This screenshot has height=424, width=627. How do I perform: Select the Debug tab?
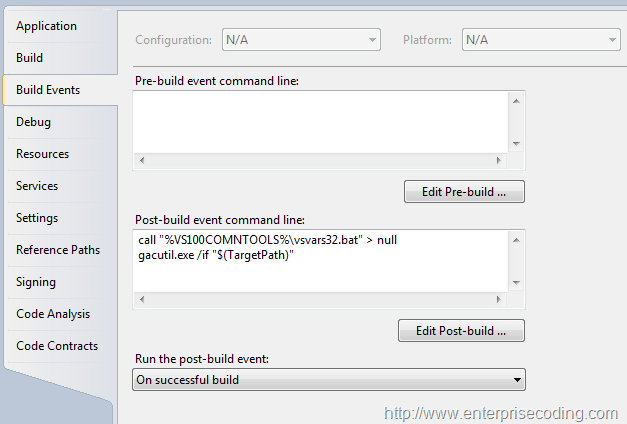pyautogui.click(x=61, y=122)
